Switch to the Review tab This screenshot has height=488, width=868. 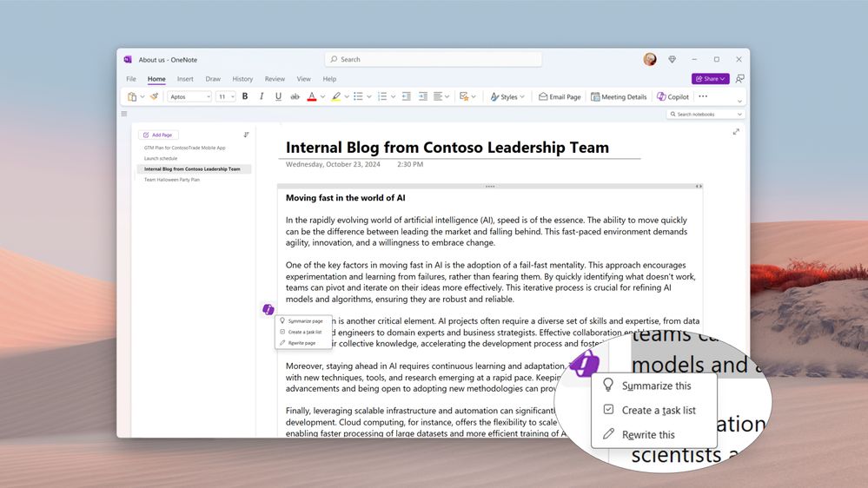275,79
